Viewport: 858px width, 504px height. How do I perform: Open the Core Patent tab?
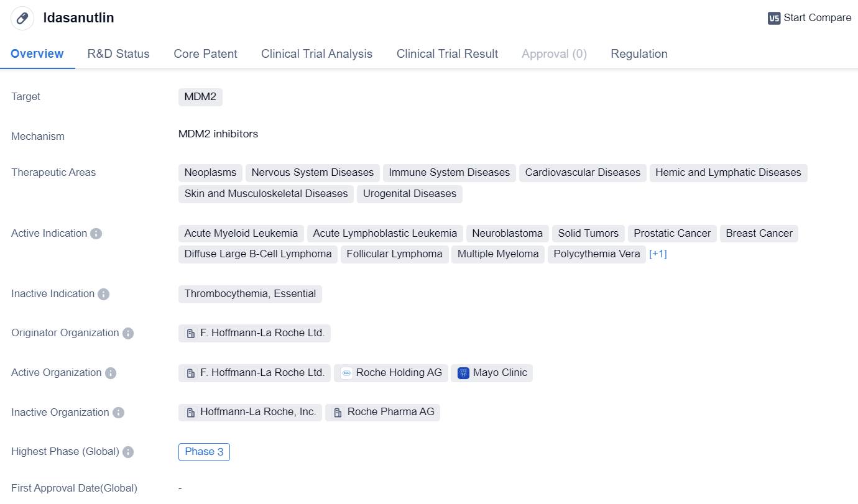[205, 54]
